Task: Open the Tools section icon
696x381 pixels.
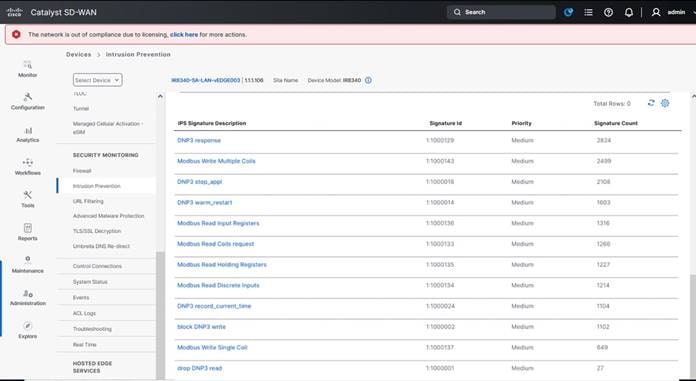Action: [x=28, y=195]
